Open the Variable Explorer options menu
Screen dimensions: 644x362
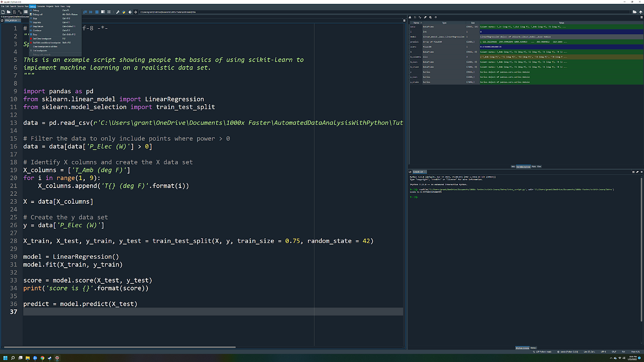click(641, 17)
